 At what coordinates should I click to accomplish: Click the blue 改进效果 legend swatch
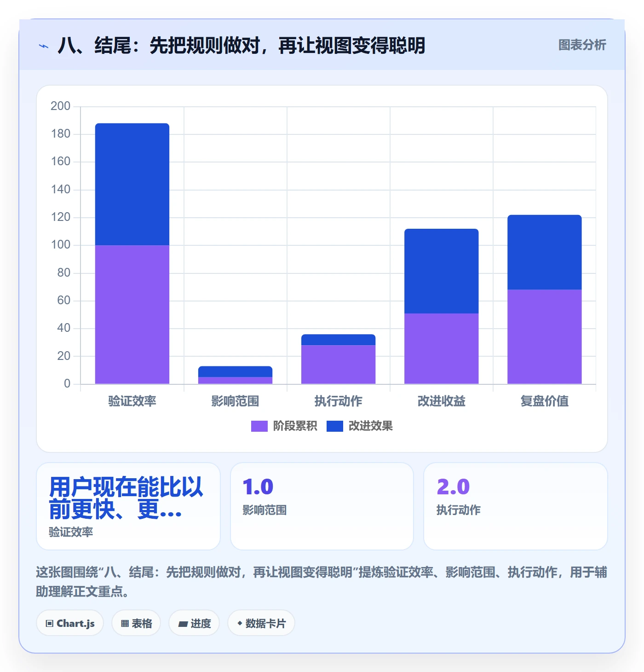tap(335, 426)
